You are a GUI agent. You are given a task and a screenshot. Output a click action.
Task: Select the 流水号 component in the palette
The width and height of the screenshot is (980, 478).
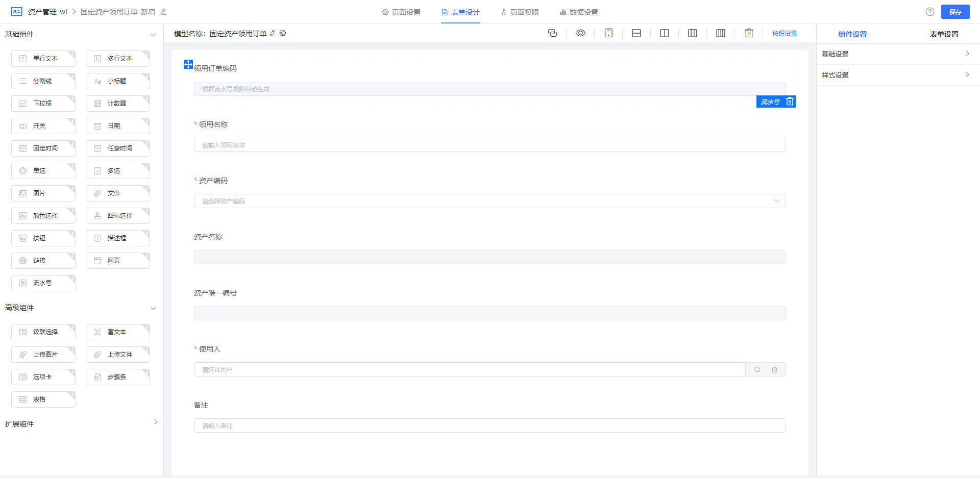(43, 283)
